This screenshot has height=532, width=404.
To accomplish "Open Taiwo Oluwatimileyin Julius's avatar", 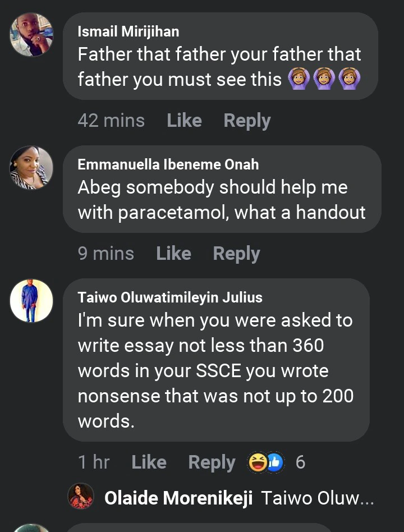I will [31, 301].
